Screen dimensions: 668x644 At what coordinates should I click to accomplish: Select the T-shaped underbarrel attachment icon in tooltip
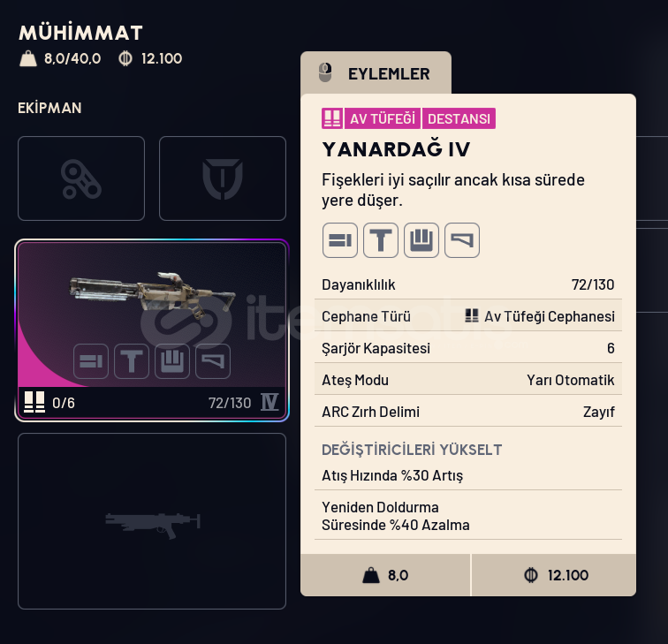click(381, 240)
